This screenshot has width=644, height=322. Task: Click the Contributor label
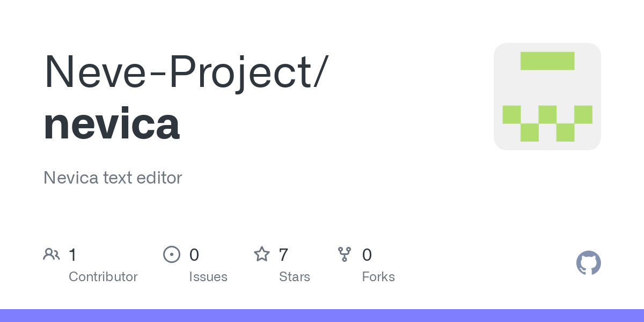pos(103,277)
